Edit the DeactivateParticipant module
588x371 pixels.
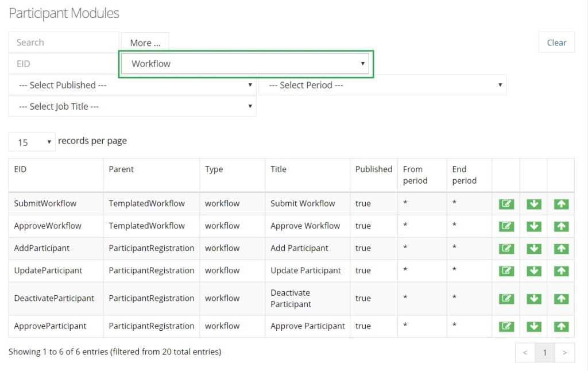coord(506,299)
